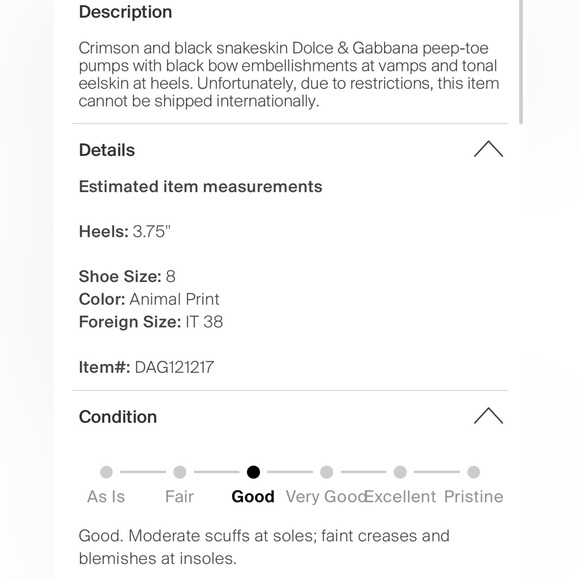Click the Excellent condition label
Image resolution: width=580 pixels, height=580 pixels.
[400, 497]
